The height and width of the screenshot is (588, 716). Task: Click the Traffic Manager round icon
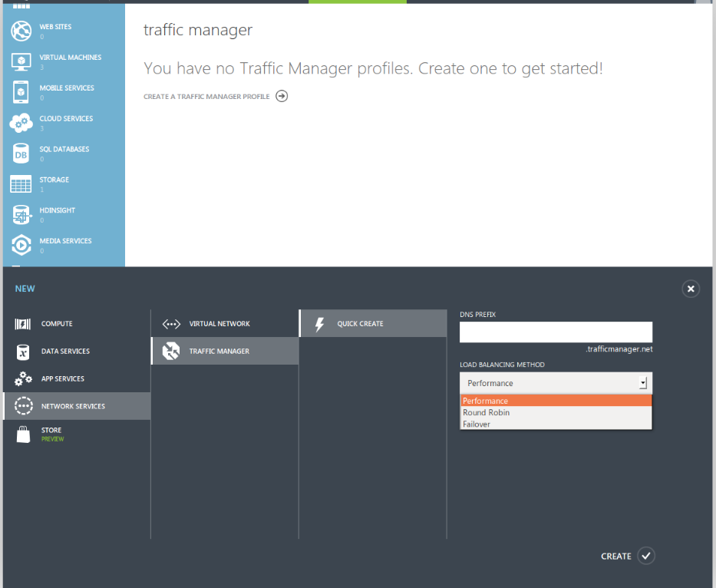click(171, 351)
